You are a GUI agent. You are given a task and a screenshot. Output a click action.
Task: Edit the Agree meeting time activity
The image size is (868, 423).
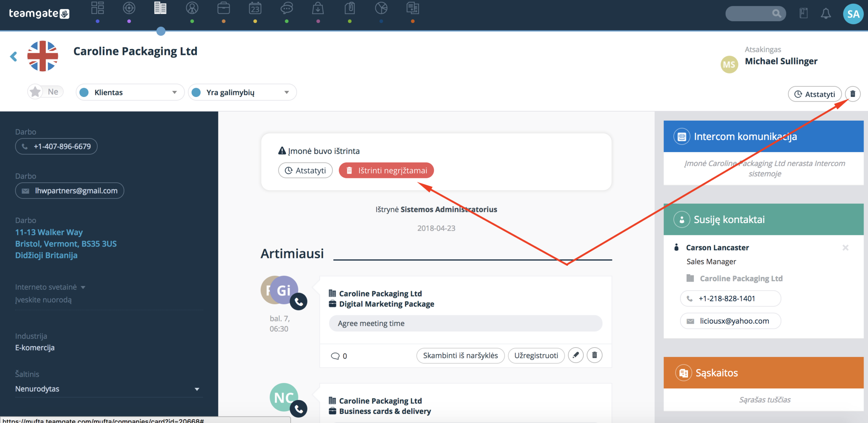(x=576, y=355)
